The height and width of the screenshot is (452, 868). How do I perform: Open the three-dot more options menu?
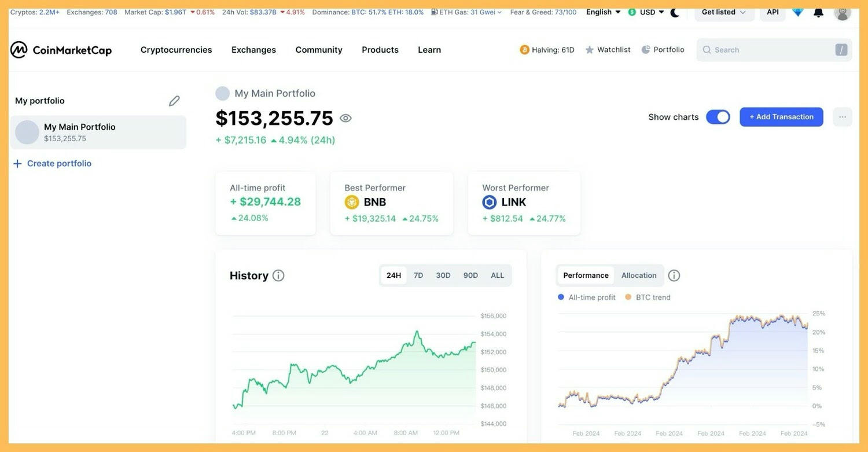843,117
